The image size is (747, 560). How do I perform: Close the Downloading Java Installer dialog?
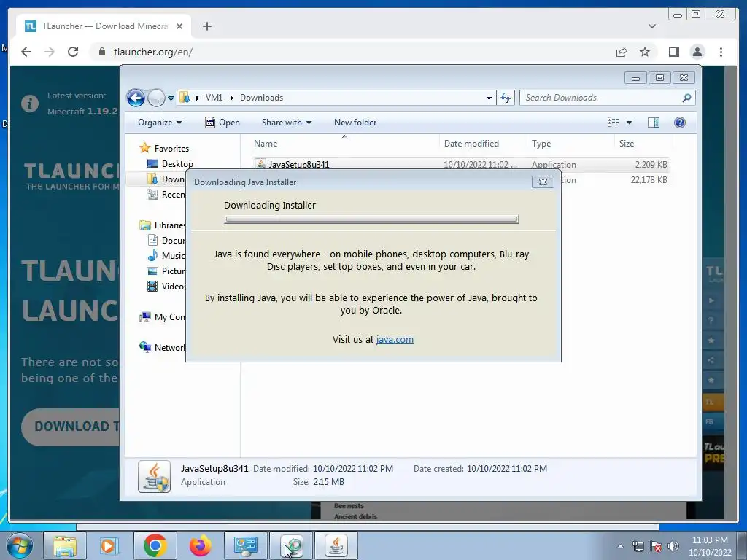pyautogui.click(x=543, y=182)
